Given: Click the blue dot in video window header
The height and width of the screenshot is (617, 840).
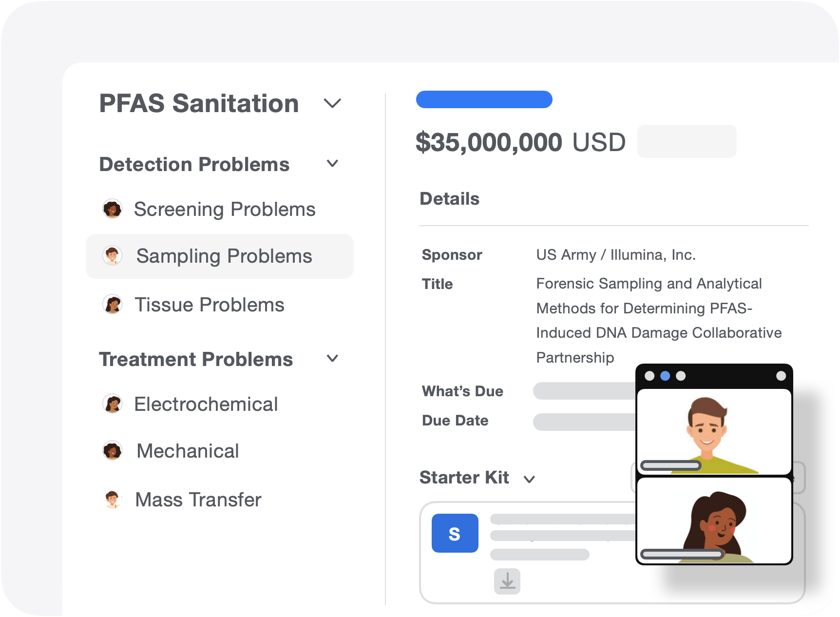Looking at the screenshot, I should pyautogui.click(x=665, y=376).
